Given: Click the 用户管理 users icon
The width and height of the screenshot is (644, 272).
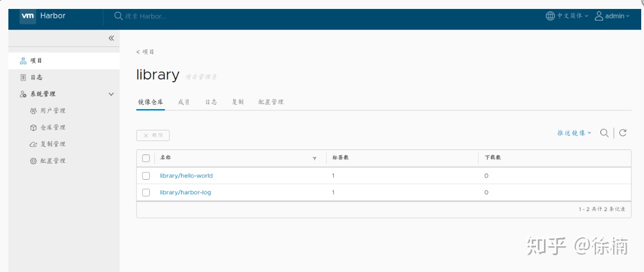Looking at the screenshot, I should (x=34, y=111).
